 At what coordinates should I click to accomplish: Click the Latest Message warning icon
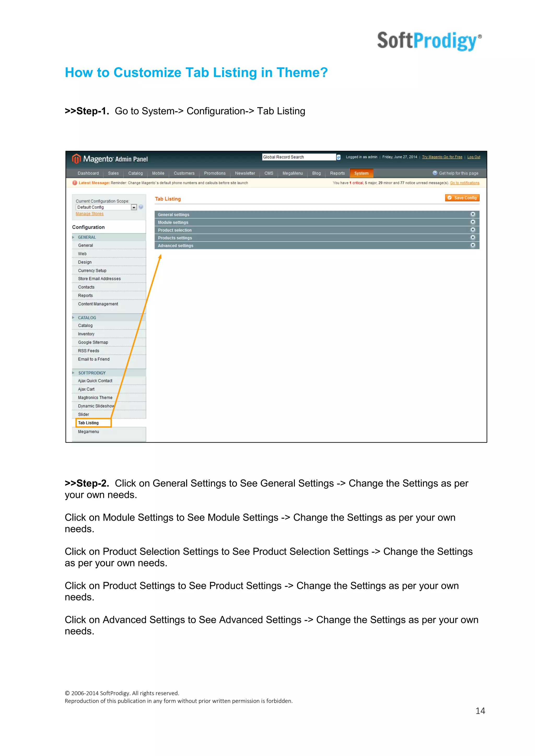coord(75,183)
